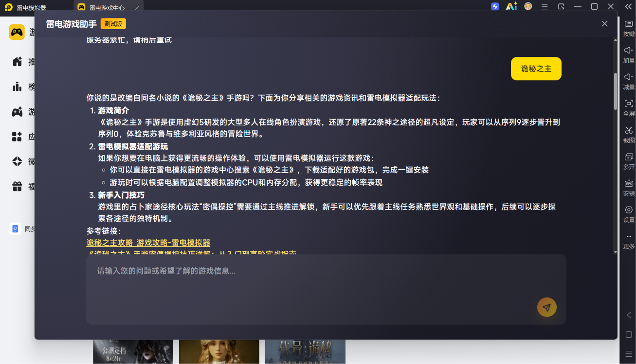Open the 多开 multi-instance tool

(629, 161)
